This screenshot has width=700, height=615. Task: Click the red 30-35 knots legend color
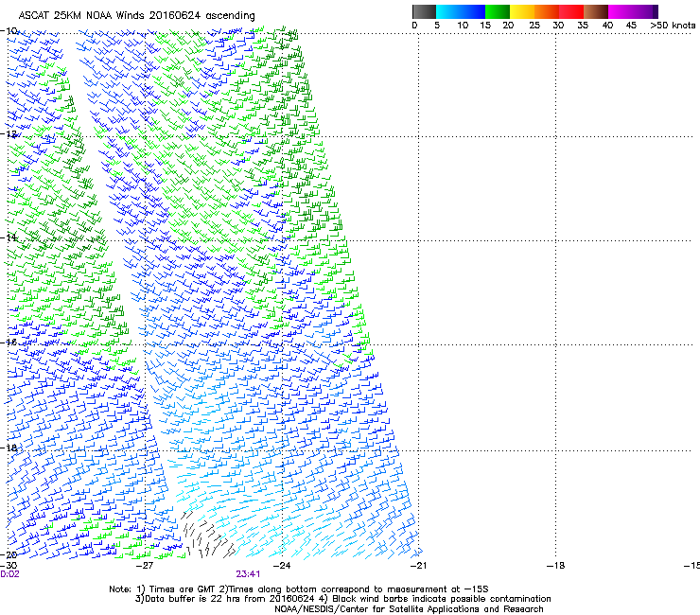(x=571, y=11)
